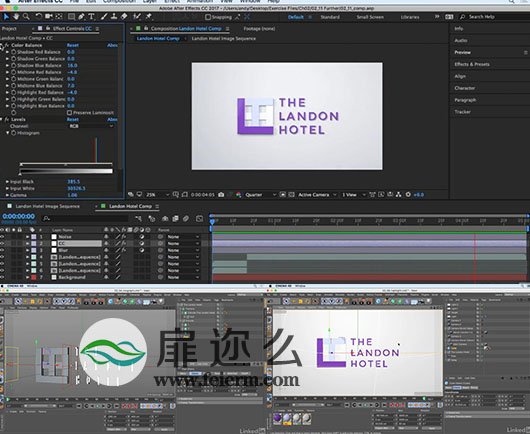Click the Hide Shy Layers icon
The height and width of the screenshot is (434, 530).
[165, 219]
